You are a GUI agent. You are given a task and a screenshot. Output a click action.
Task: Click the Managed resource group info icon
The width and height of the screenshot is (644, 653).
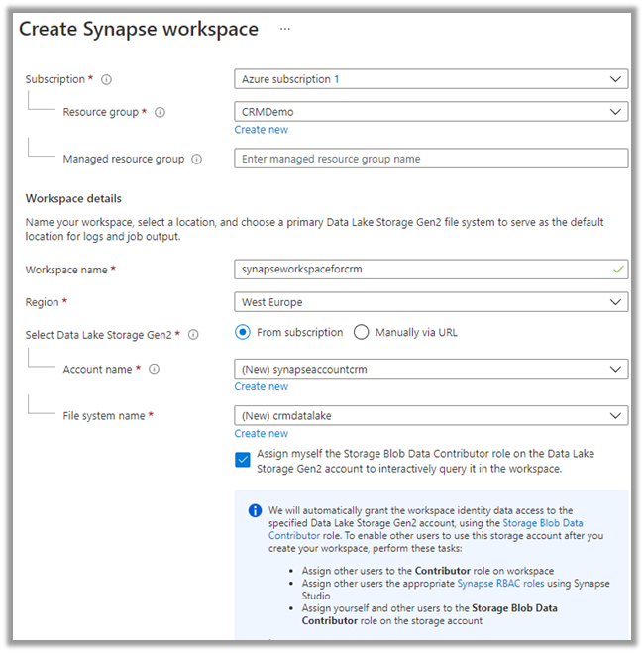click(x=196, y=159)
